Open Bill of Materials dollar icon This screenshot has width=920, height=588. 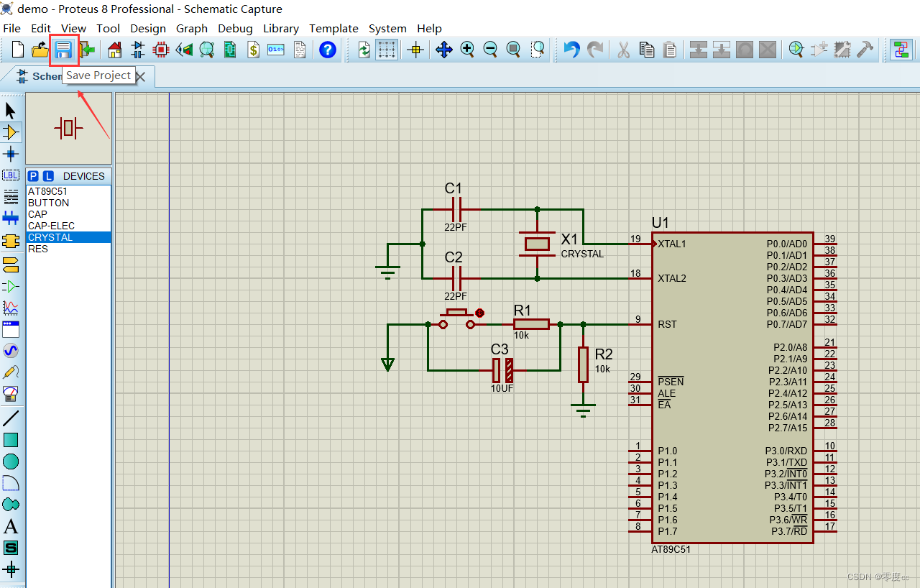pyautogui.click(x=253, y=50)
